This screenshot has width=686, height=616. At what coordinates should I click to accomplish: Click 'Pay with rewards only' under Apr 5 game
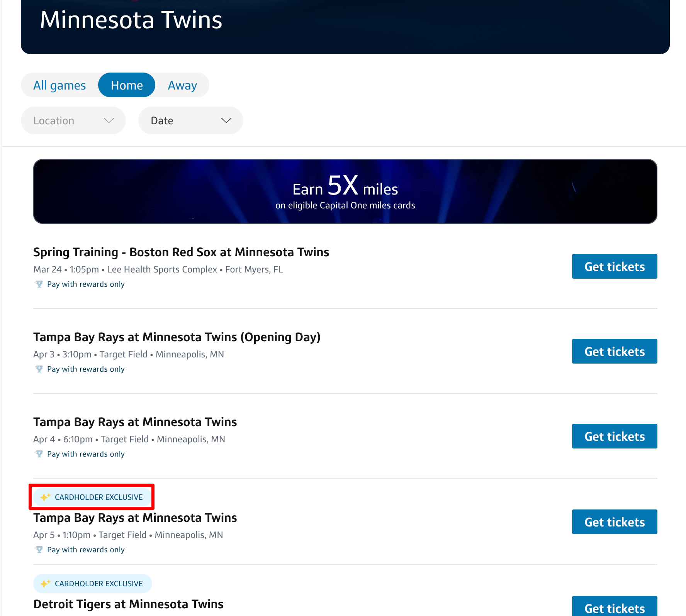click(86, 550)
